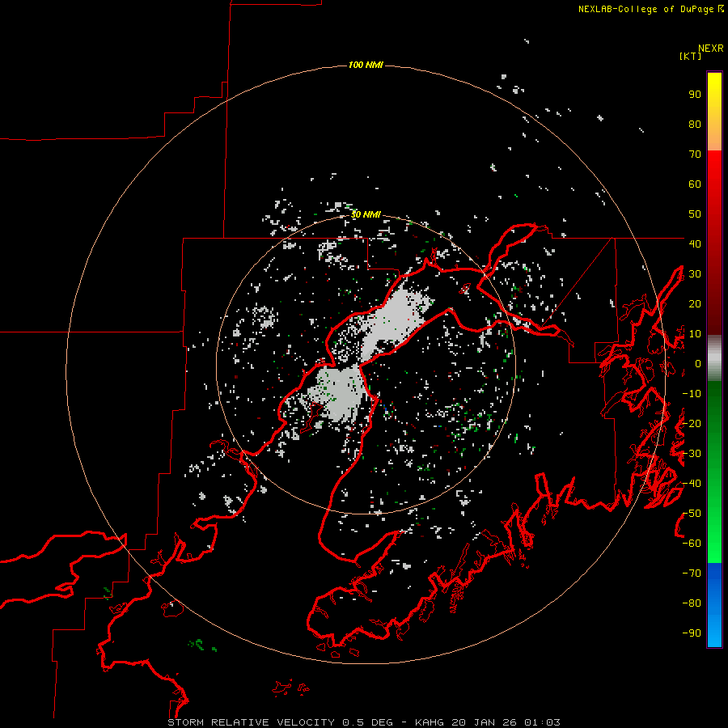
Task: Click the -90 value on the velocity scale
Action: click(x=692, y=633)
